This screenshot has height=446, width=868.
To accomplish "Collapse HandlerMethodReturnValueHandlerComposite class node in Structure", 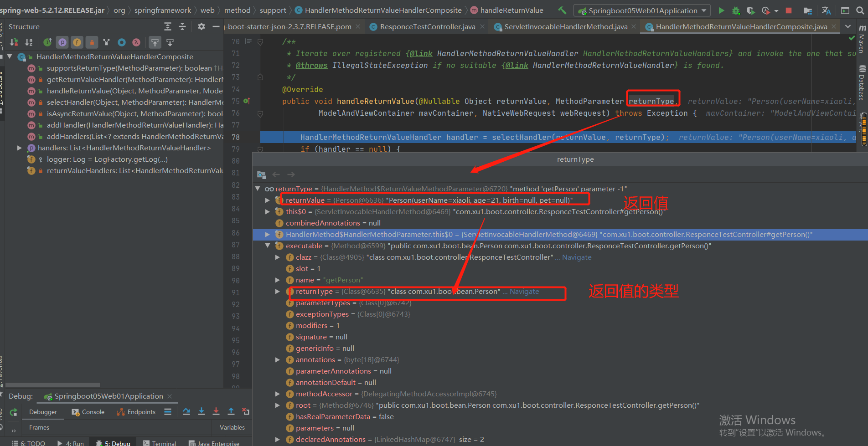I will tap(10, 56).
